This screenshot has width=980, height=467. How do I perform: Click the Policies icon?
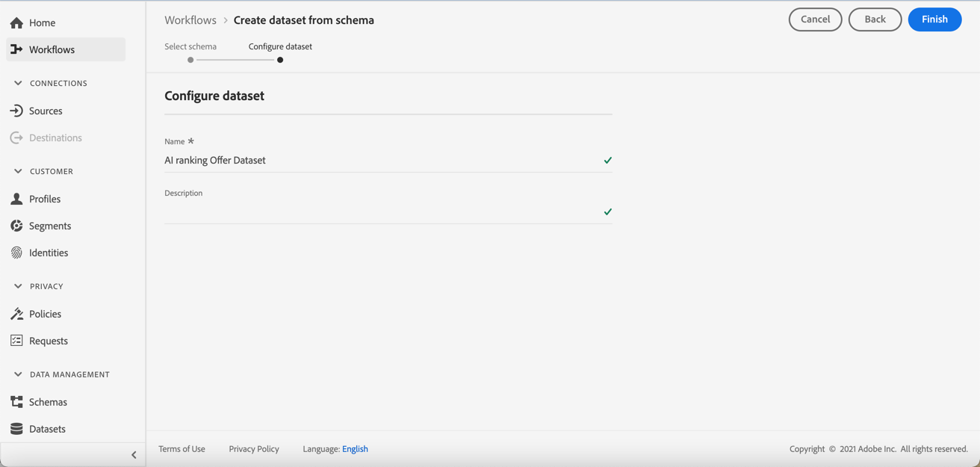coord(16,315)
